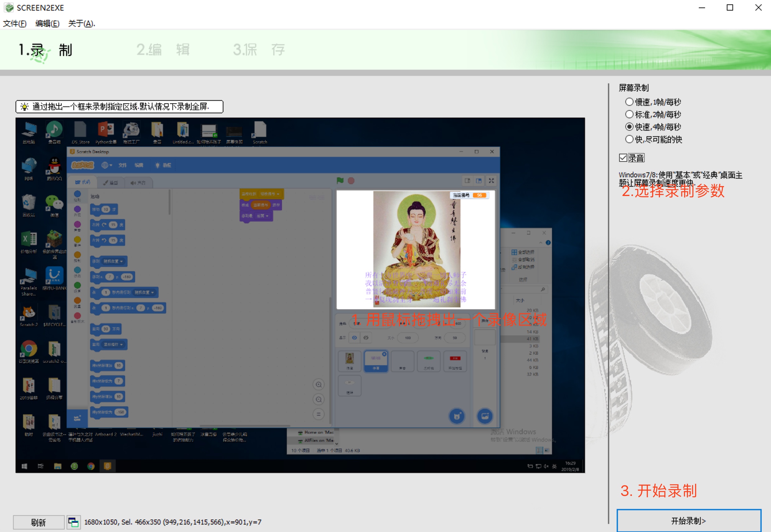Select 快速,4帧/每秒 recording speed
Image resolution: width=771 pixels, height=532 pixels.
pos(653,127)
